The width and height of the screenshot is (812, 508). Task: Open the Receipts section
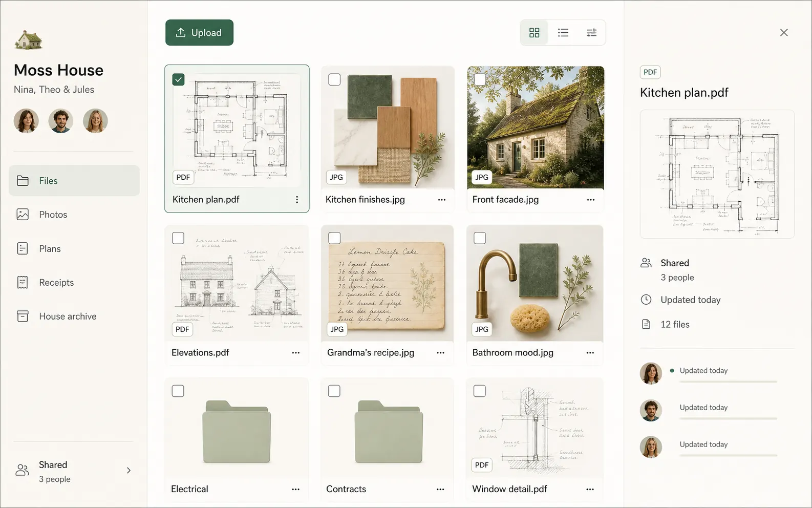point(74,283)
